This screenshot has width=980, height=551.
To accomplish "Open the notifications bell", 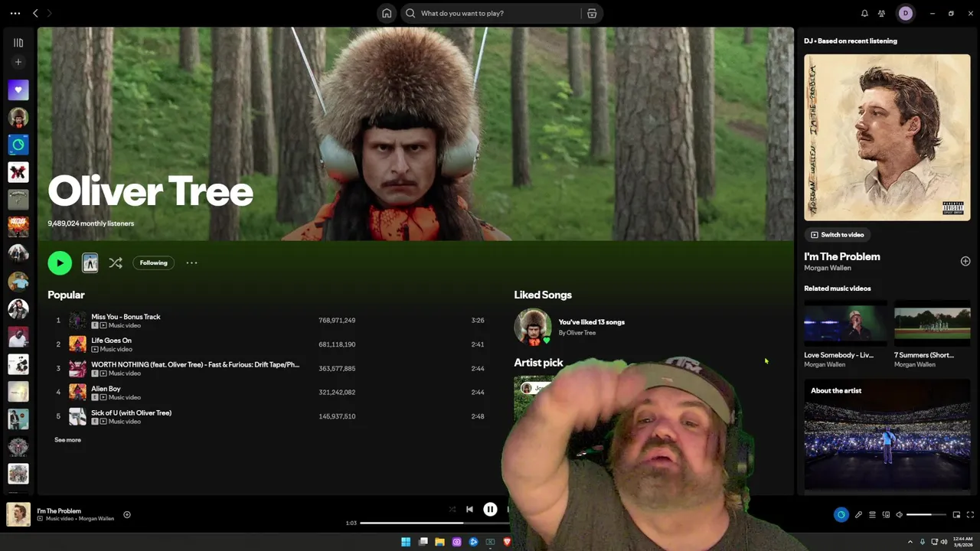I will point(864,13).
